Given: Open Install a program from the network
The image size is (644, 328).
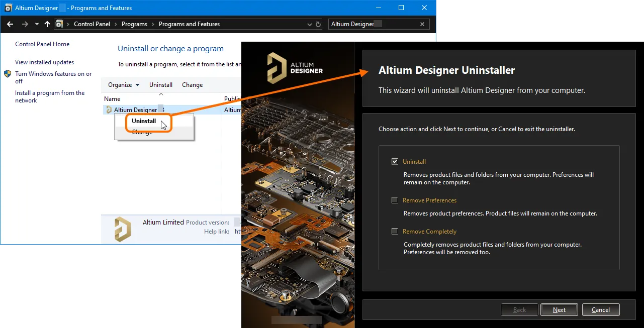Looking at the screenshot, I should pos(50,96).
